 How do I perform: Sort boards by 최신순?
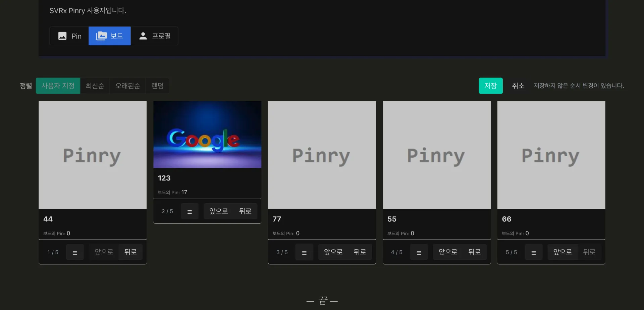pos(95,86)
